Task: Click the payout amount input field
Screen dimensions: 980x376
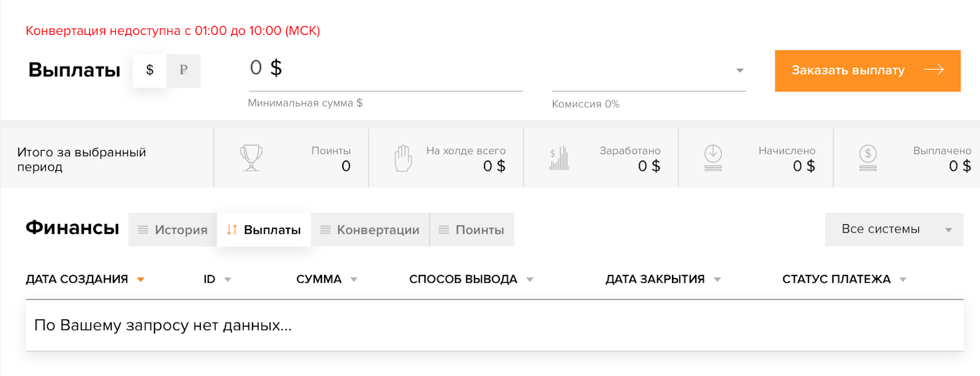Action: pos(385,69)
